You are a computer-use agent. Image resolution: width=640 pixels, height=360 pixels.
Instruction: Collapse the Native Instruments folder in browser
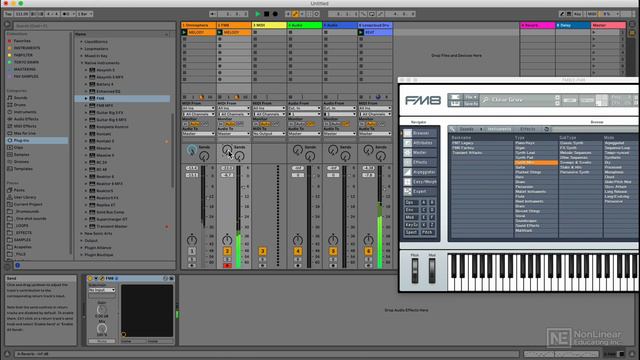tap(82, 63)
